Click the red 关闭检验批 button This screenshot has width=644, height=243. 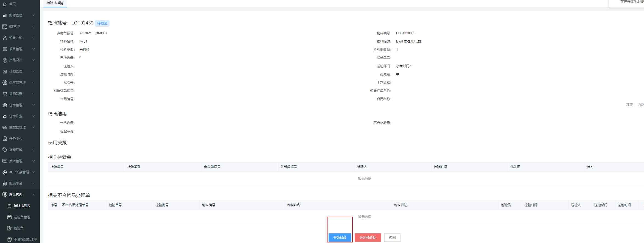[368, 238]
